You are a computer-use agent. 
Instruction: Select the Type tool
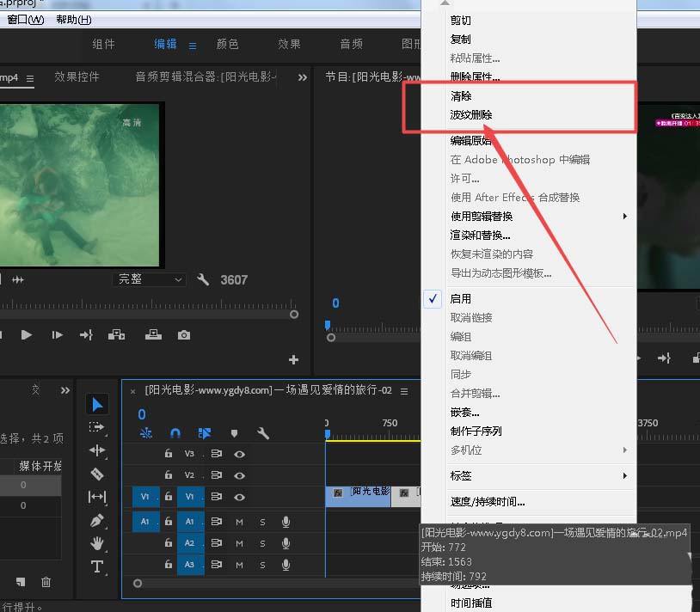(x=97, y=566)
